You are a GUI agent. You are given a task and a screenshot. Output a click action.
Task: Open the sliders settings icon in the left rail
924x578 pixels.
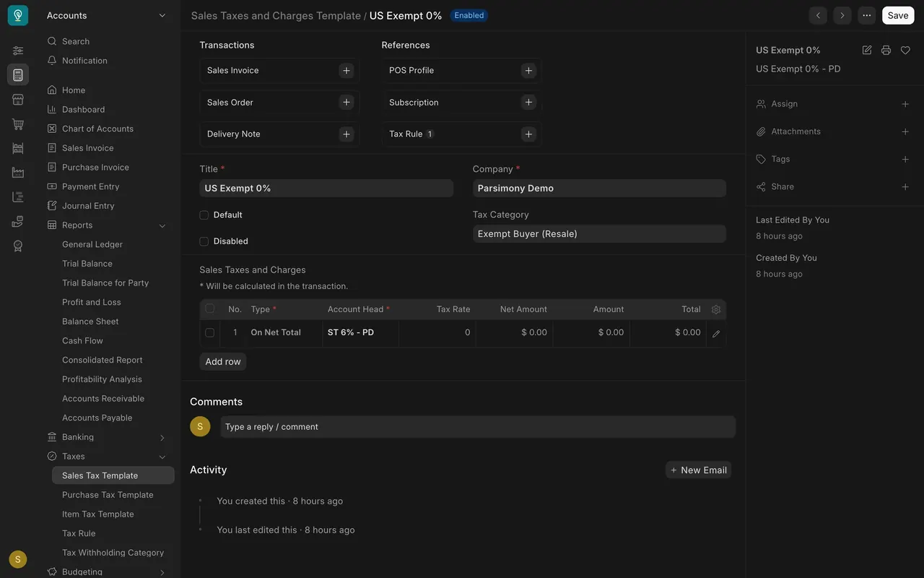point(18,51)
